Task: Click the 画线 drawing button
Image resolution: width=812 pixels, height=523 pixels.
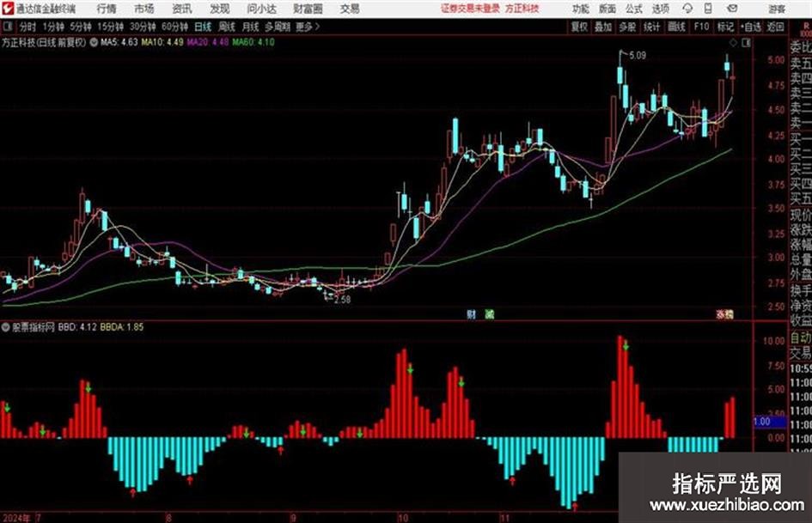Action: pos(676,27)
